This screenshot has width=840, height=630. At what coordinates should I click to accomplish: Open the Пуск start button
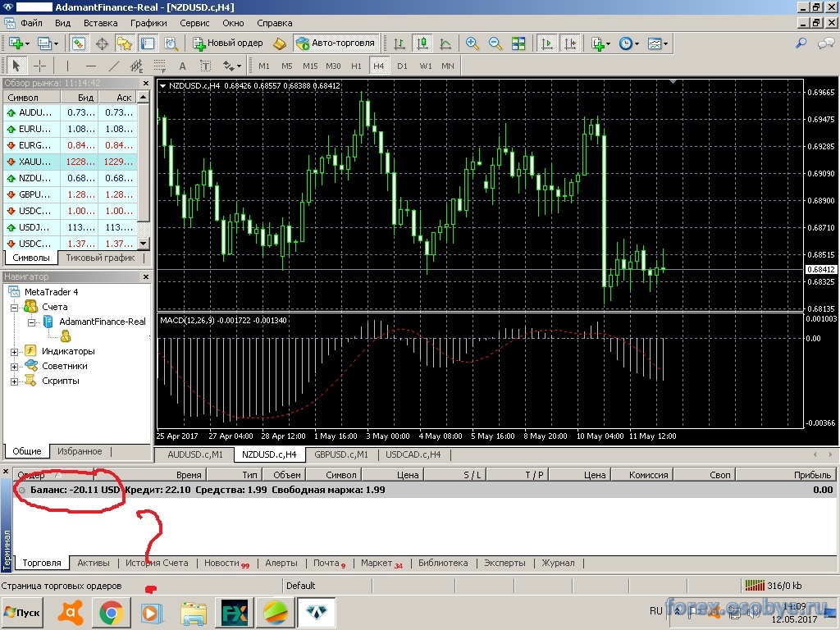pyautogui.click(x=22, y=612)
